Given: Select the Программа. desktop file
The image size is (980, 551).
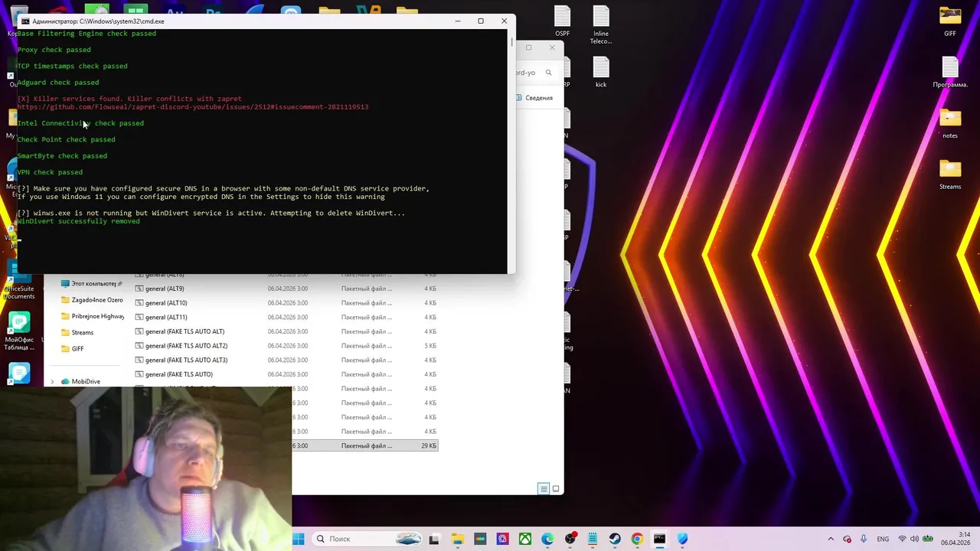Looking at the screenshot, I should pyautogui.click(x=950, y=72).
